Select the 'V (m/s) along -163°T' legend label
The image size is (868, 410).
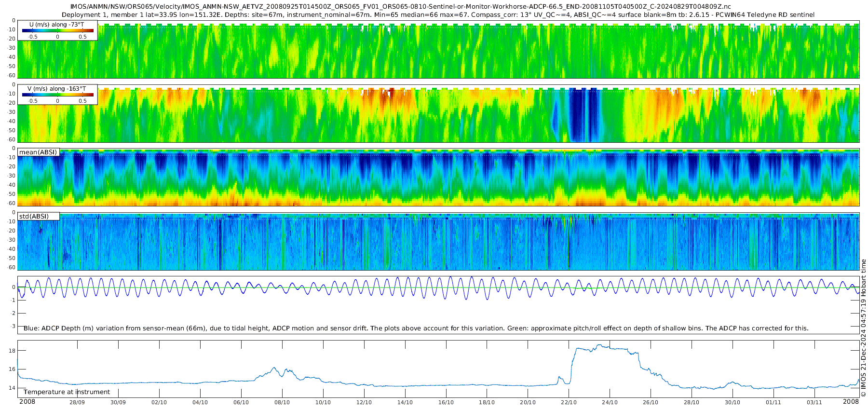57,89
